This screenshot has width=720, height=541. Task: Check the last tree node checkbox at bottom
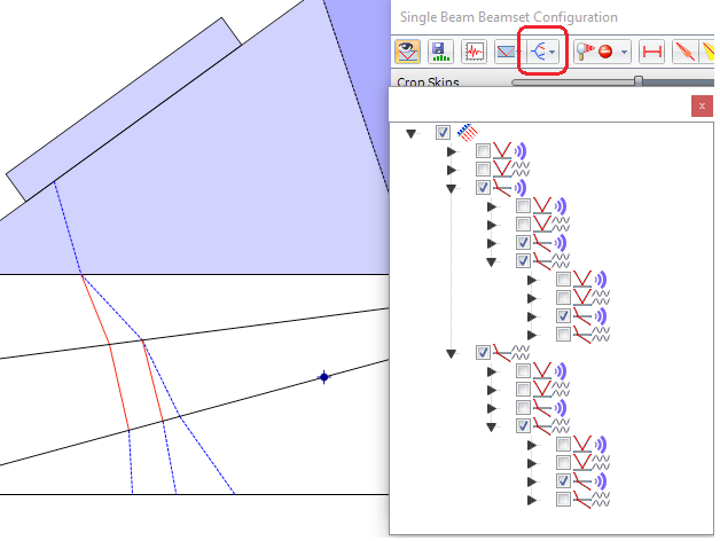[x=564, y=499]
